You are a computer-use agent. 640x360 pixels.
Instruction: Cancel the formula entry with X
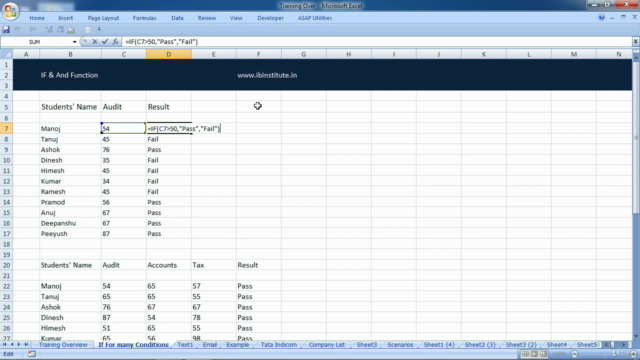click(95, 42)
